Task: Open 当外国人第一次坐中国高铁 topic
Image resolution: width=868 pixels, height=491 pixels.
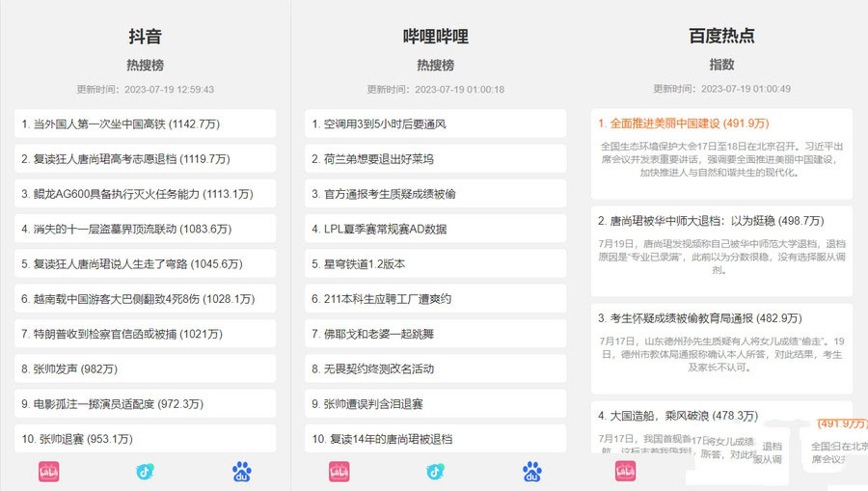Action: coord(145,123)
